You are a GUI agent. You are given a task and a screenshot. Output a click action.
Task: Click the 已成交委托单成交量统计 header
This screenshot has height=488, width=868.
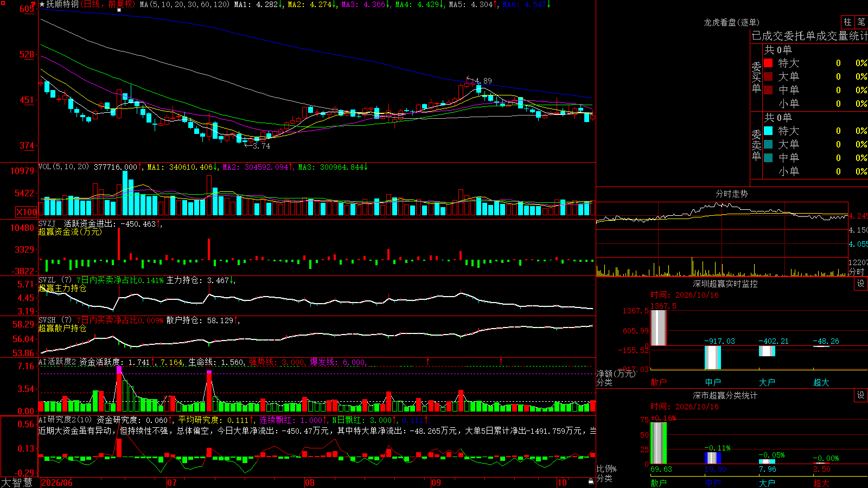coord(809,36)
